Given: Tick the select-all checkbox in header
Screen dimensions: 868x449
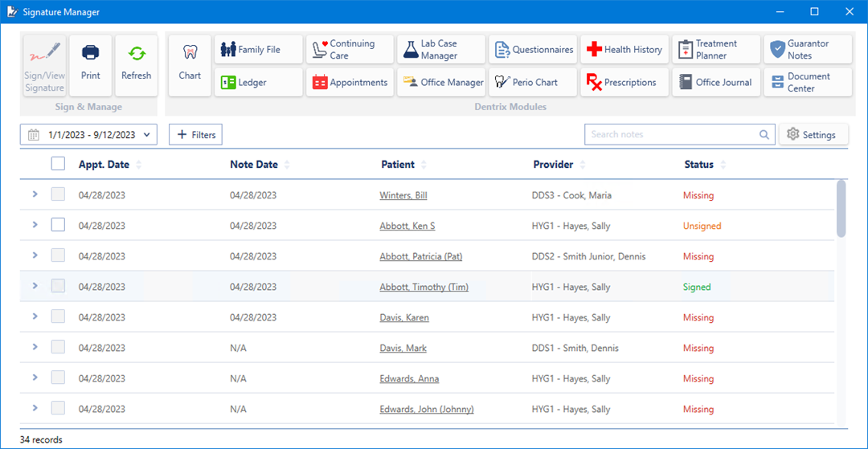Looking at the screenshot, I should click(58, 164).
